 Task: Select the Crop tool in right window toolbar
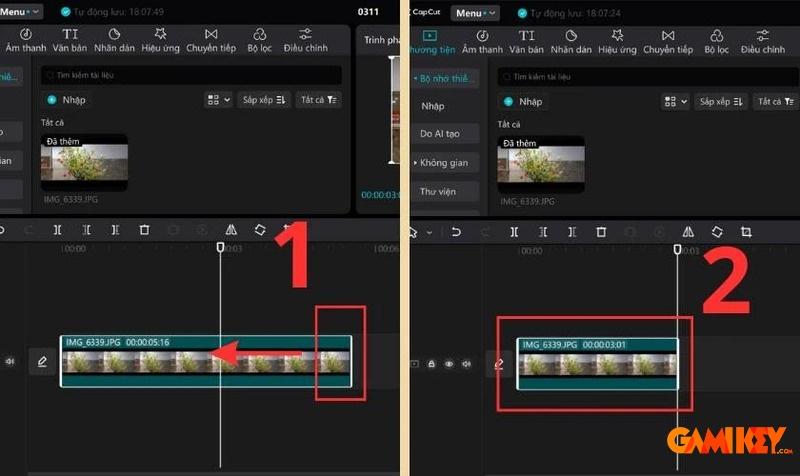coord(746,231)
